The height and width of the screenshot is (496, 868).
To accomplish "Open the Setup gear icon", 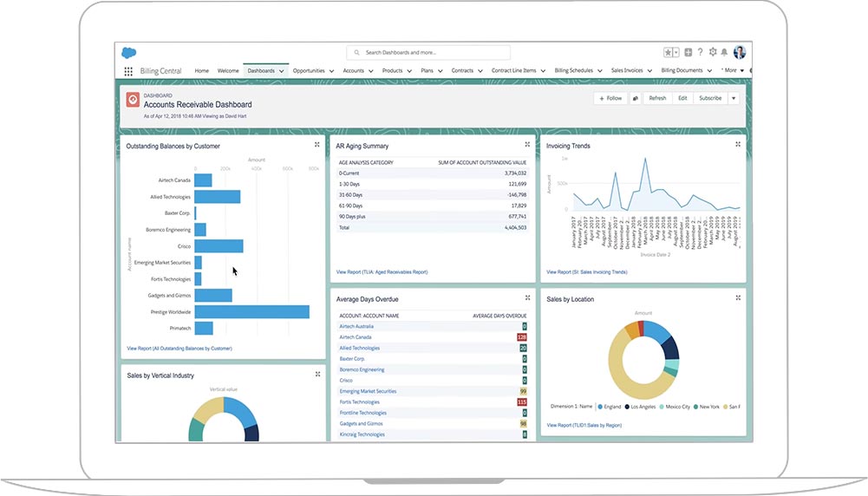I will (713, 52).
